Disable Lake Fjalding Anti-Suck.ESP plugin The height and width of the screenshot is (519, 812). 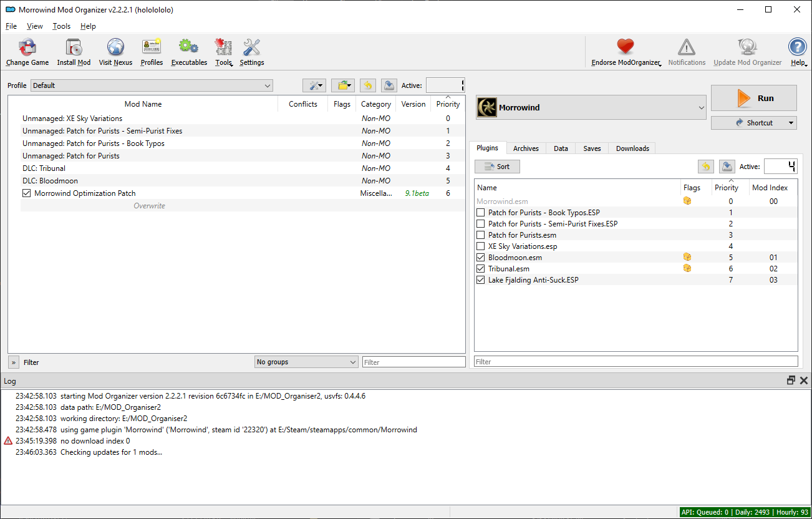480,280
